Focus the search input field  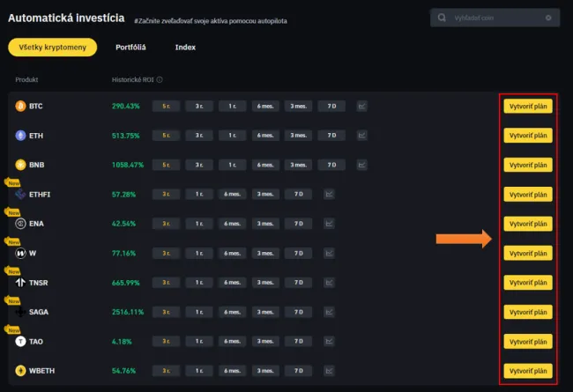pyautogui.click(x=494, y=18)
